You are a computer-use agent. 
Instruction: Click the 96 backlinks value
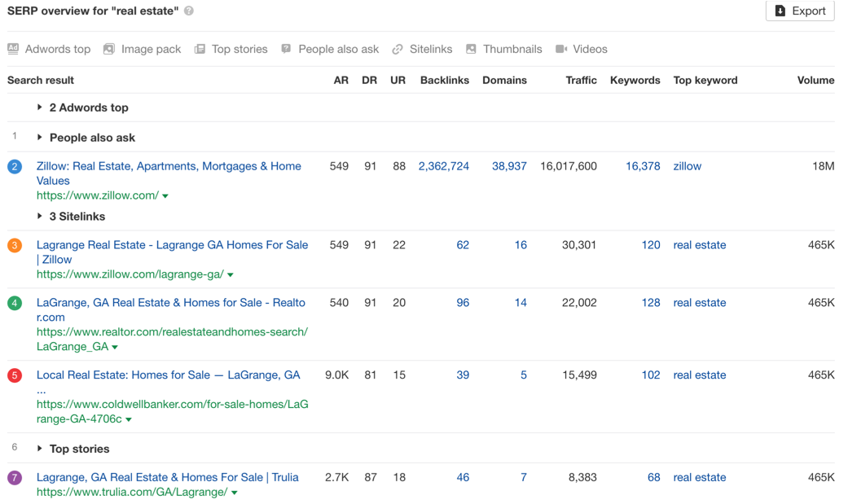pos(463,304)
